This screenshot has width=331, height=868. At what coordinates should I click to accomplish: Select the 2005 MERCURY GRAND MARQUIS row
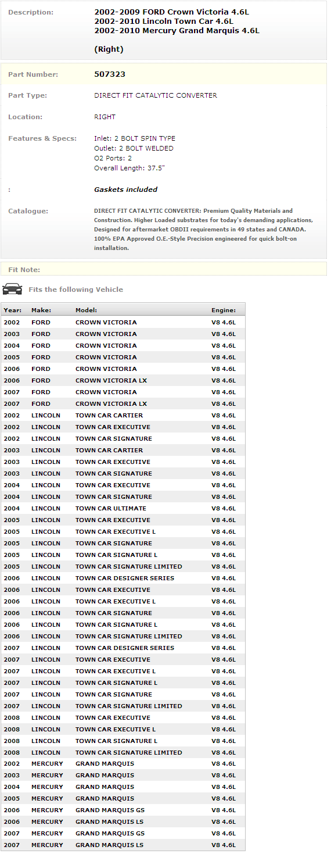(123, 798)
